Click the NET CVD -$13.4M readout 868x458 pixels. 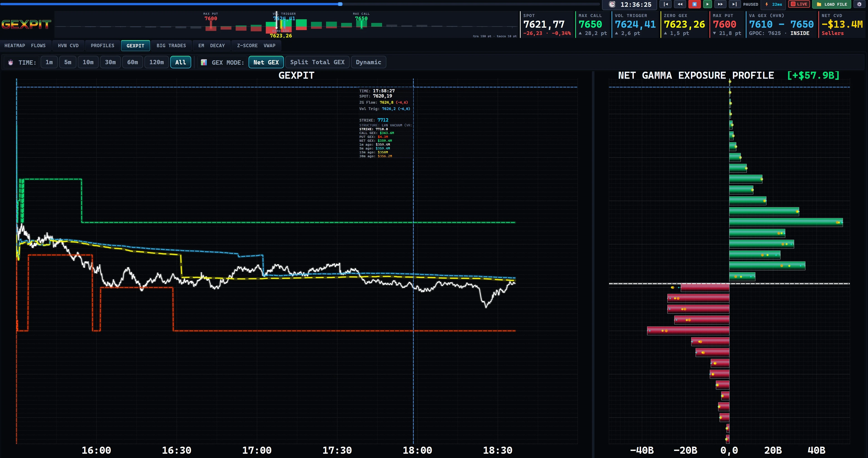click(842, 24)
